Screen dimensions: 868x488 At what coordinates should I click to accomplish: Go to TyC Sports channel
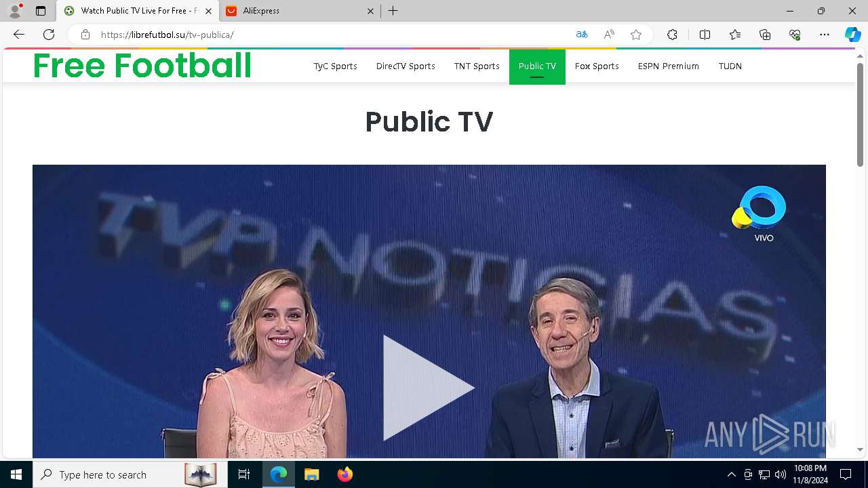(335, 66)
